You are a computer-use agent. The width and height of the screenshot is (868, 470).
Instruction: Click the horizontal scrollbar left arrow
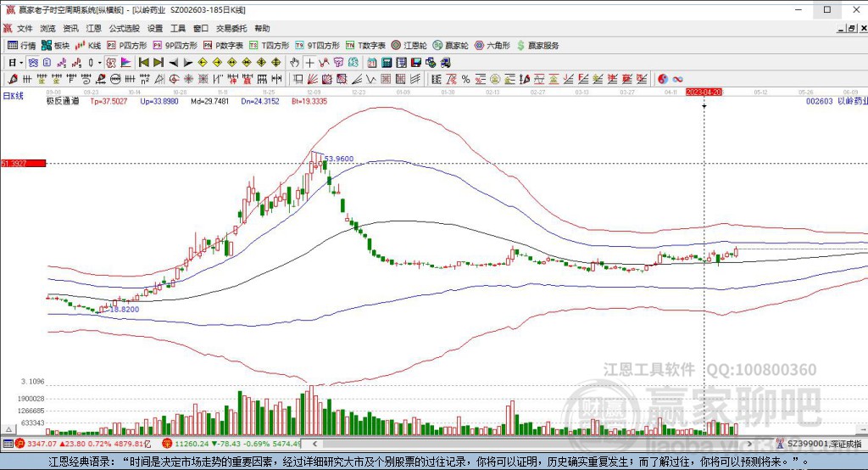pos(315,444)
